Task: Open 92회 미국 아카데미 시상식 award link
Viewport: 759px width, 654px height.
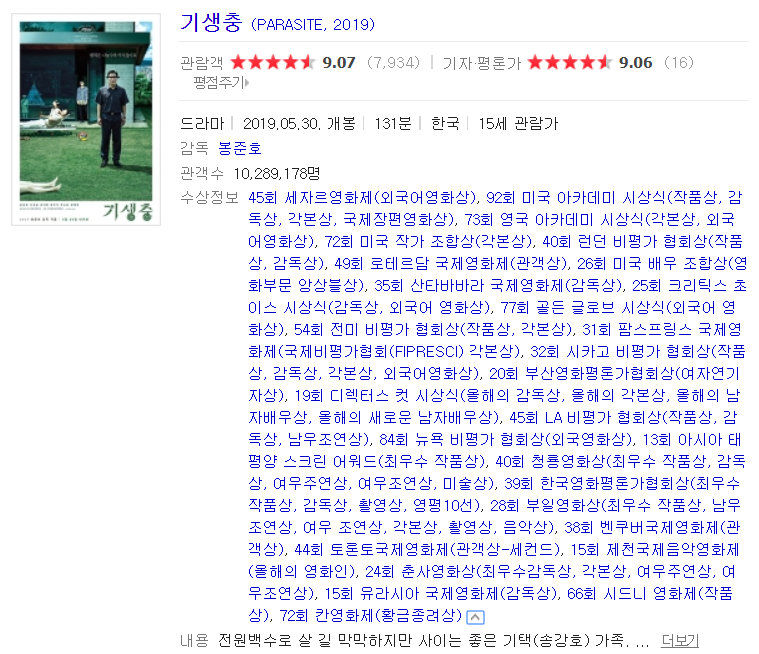Action: coord(576,198)
